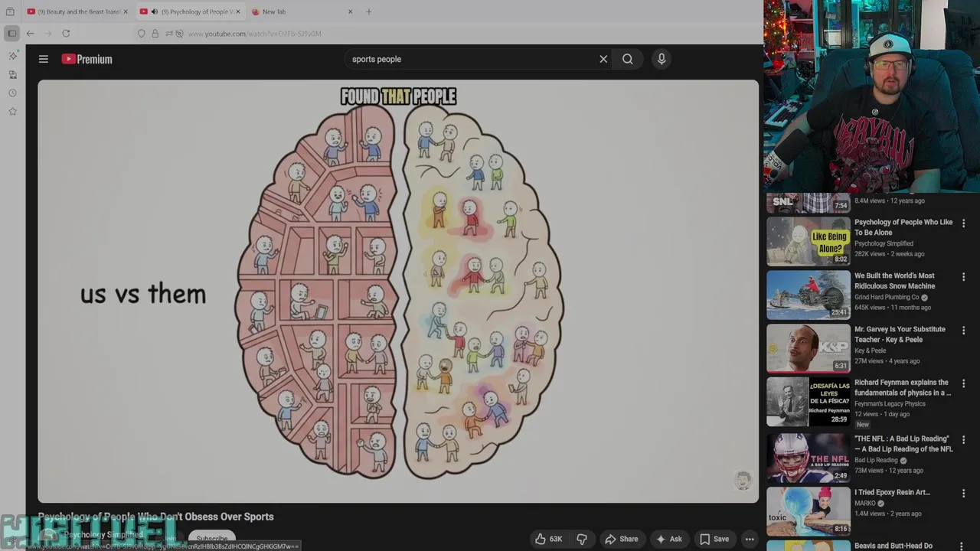Toggle the browser sidebar button

pyautogui.click(x=11, y=34)
